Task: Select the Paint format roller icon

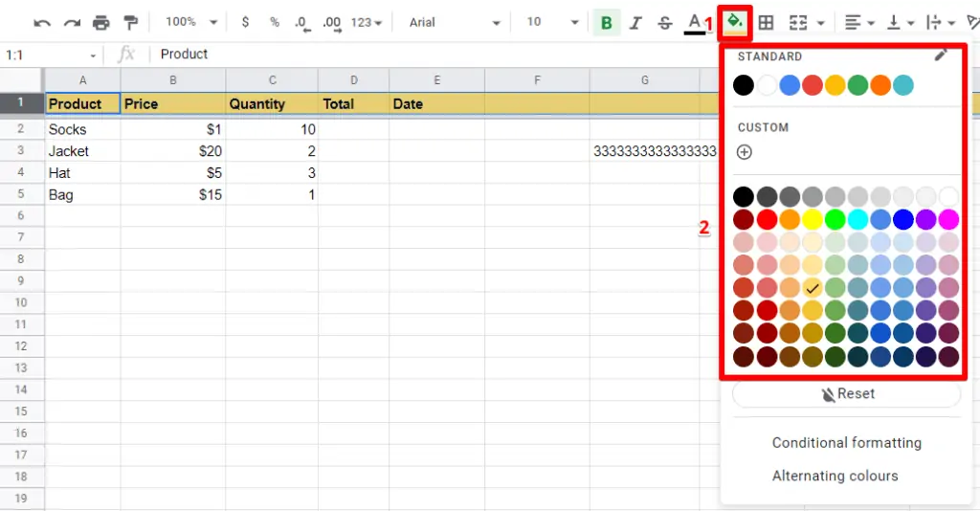Action: (x=131, y=22)
